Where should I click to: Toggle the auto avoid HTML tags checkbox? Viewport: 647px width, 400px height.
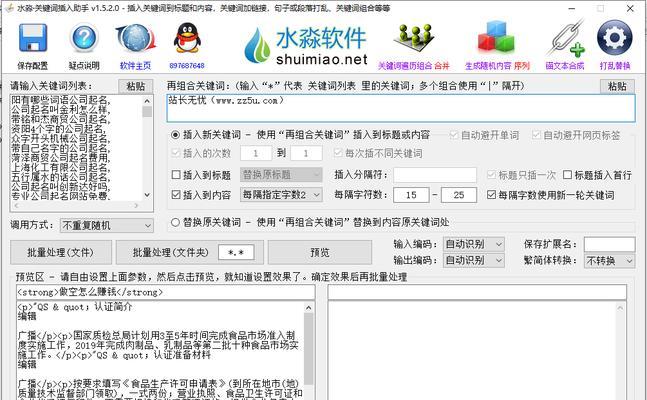[536, 135]
